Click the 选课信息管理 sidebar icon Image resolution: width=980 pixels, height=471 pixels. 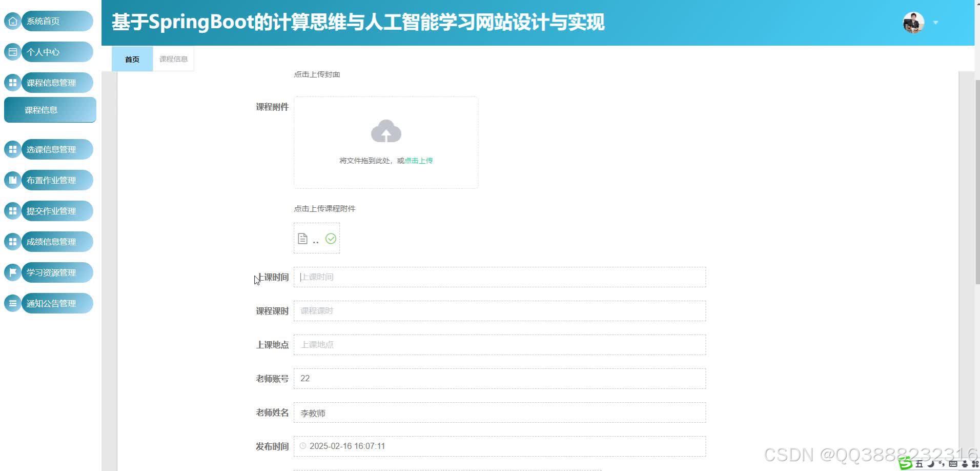coord(12,149)
